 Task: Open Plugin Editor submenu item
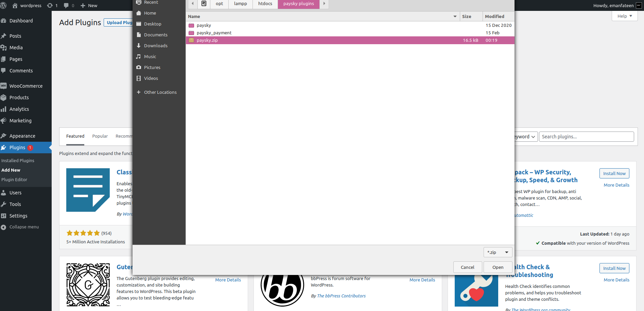point(14,179)
